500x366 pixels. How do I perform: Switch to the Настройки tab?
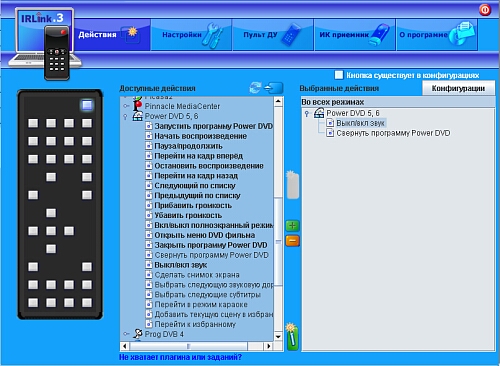coord(191,35)
